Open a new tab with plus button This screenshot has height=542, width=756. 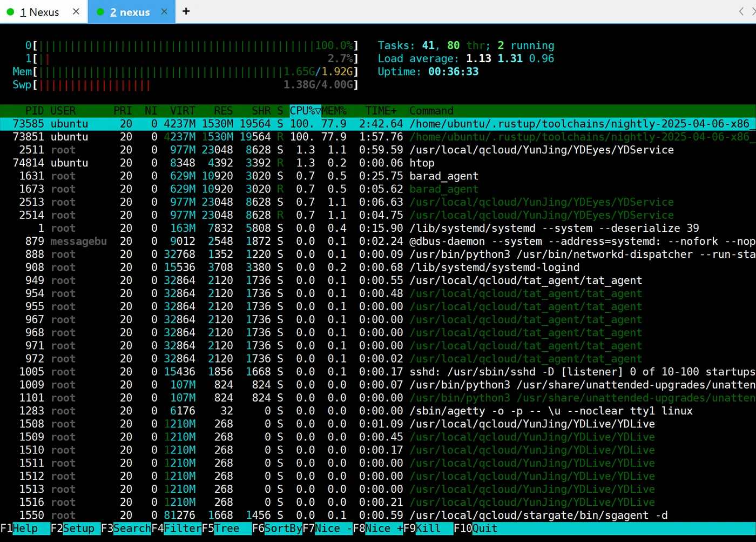pyautogui.click(x=186, y=11)
